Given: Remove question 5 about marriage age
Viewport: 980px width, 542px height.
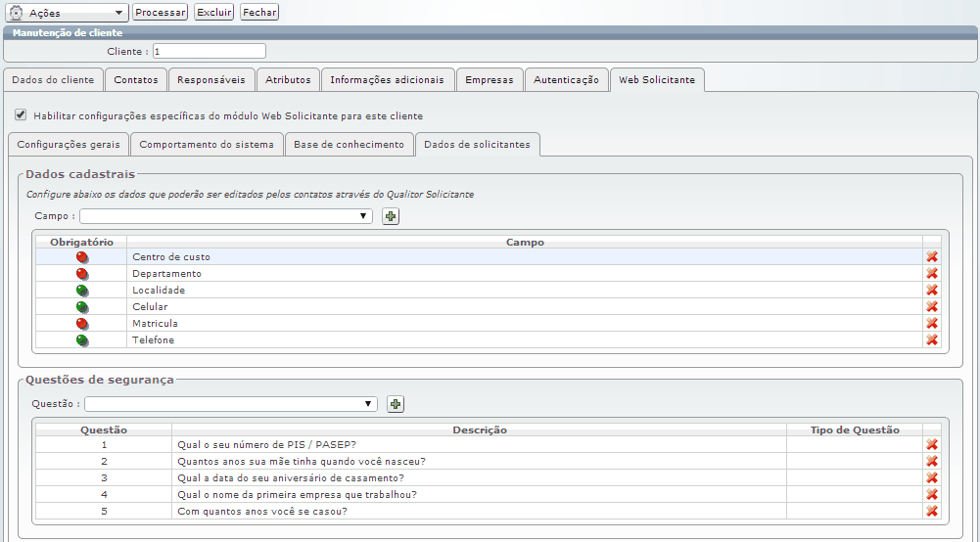Looking at the screenshot, I should (931, 512).
